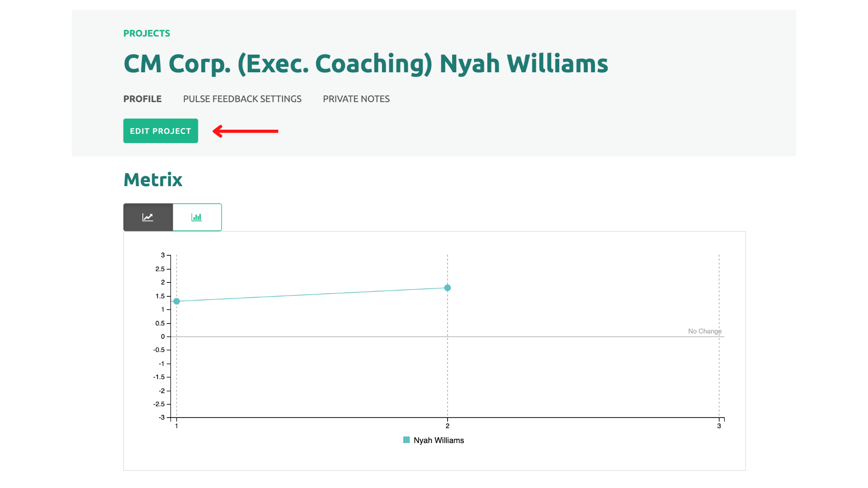Click the Metrix section heading
Screen dimensions: 868x488
(153, 180)
